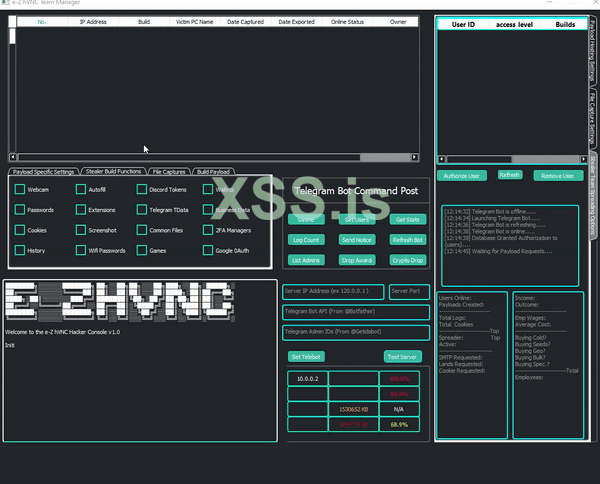The width and height of the screenshot is (600, 484).
Task: Enable the Discord Tokens checkbox
Action: click(142, 189)
